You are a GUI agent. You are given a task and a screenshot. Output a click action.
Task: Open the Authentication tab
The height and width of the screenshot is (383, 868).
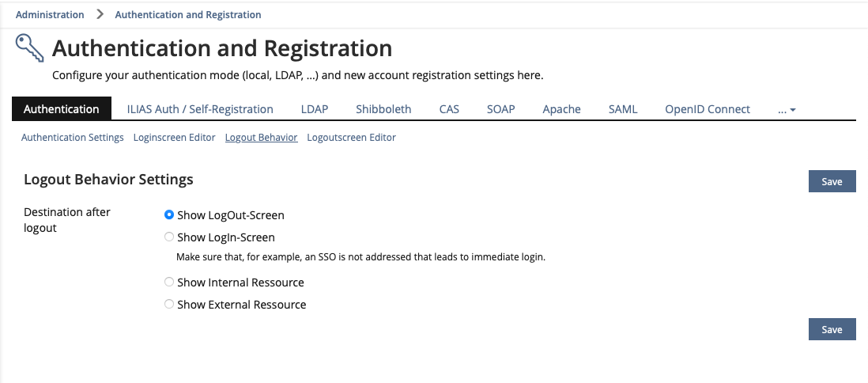62,109
